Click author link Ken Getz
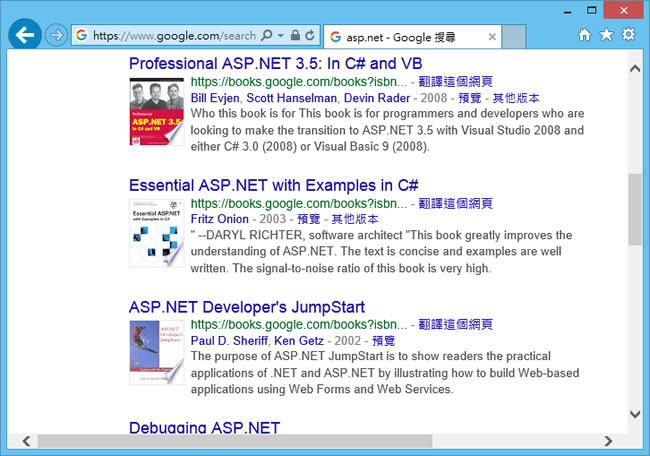 tap(299, 341)
